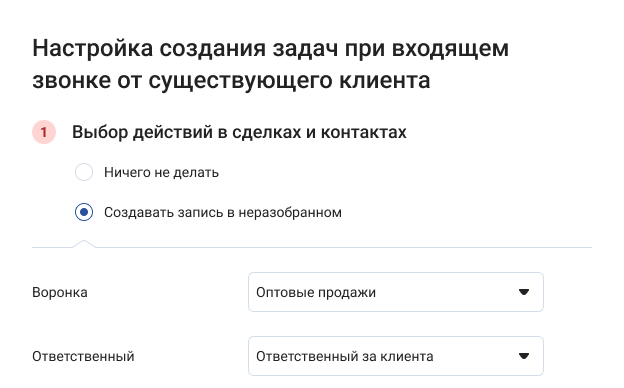Click the arrow icon beside "Ответственный за клиента"
The height and width of the screenshot is (388, 624).
[524, 356]
